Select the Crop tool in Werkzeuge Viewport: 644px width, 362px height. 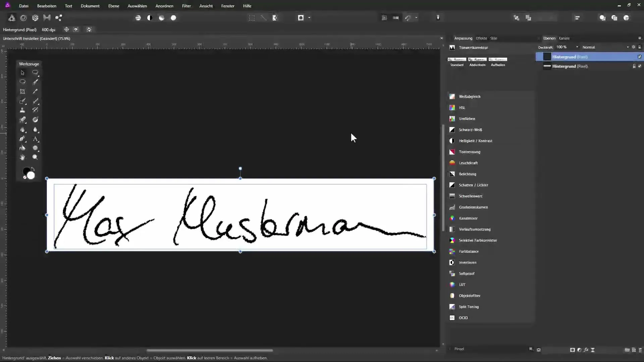tap(22, 91)
